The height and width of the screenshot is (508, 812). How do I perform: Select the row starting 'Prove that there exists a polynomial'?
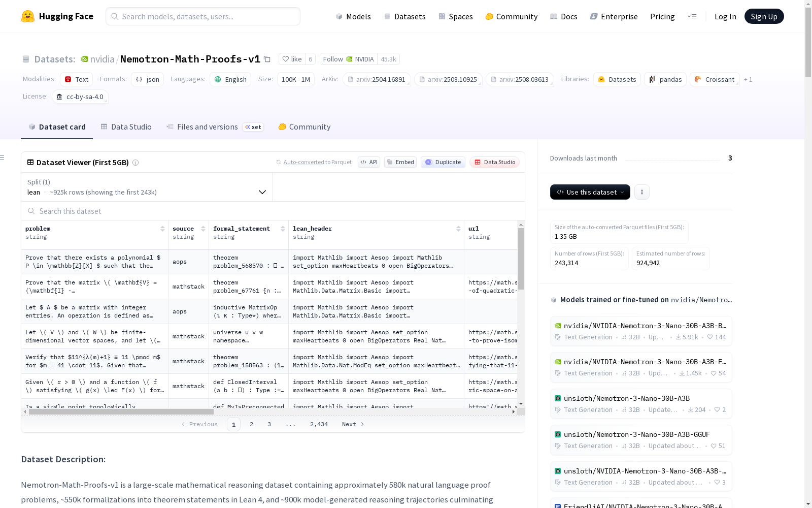pos(269,262)
